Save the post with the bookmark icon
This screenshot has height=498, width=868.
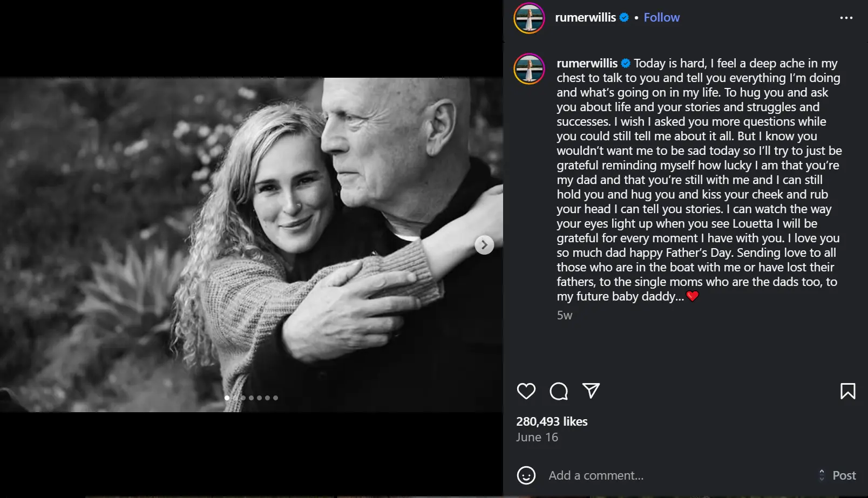click(x=847, y=391)
